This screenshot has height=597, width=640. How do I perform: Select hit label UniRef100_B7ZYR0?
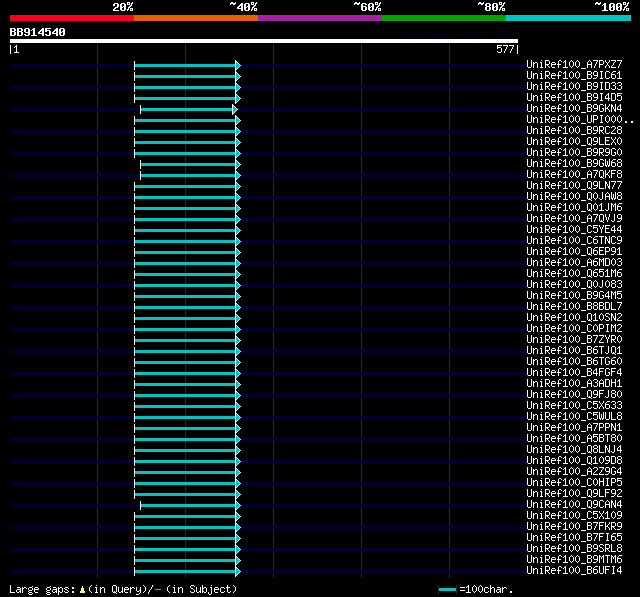(574, 340)
